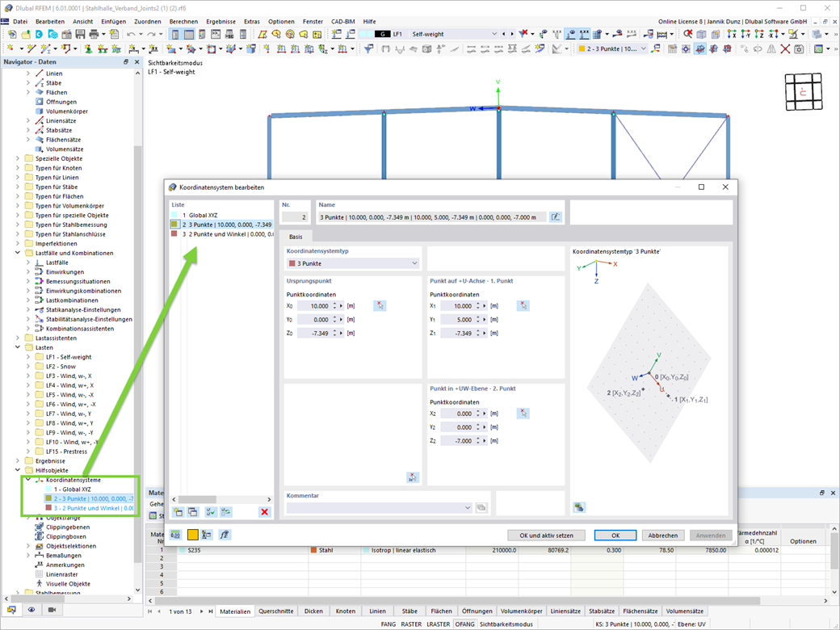Click red X cancel icon in second toolbar

785,48
